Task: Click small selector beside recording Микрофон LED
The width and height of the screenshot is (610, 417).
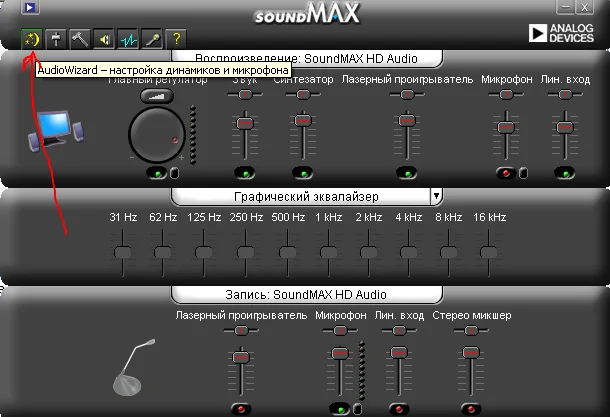Action: pos(358,409)
